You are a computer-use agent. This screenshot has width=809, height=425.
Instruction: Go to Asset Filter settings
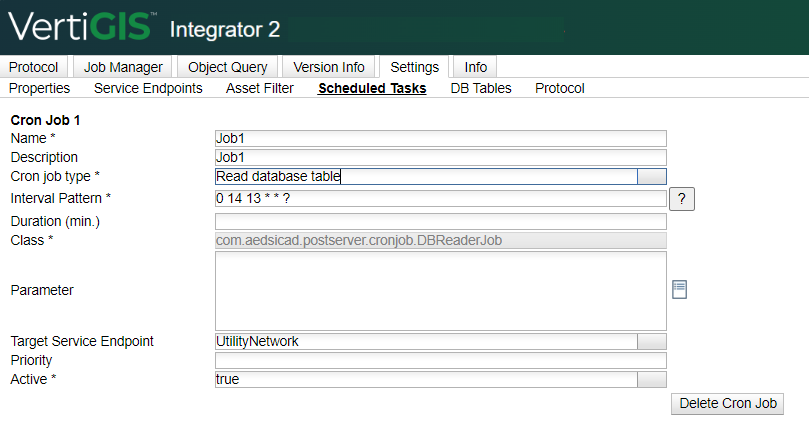[x=260, y=88]
